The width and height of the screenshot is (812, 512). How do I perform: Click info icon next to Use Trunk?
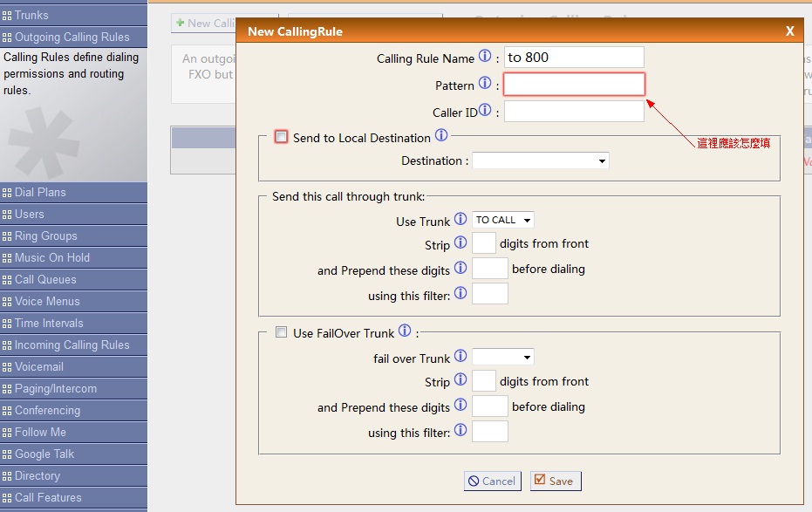click(x=461, y=219)
